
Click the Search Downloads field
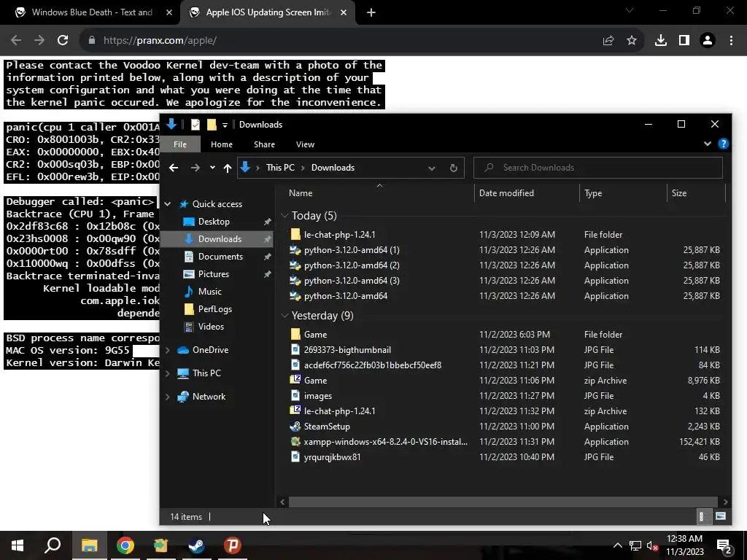pyautogui.click(x=598, y=168)
